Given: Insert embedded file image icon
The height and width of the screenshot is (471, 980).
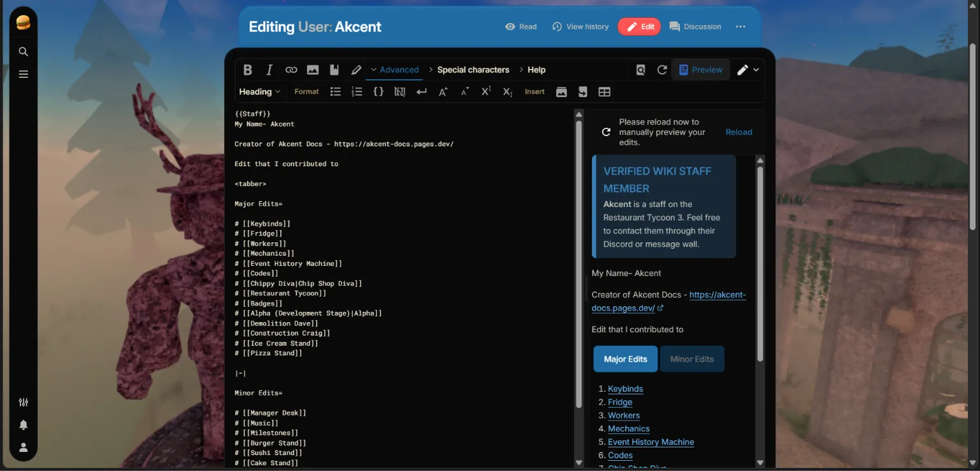Looking at the screenshot, I should coord(313,70).
